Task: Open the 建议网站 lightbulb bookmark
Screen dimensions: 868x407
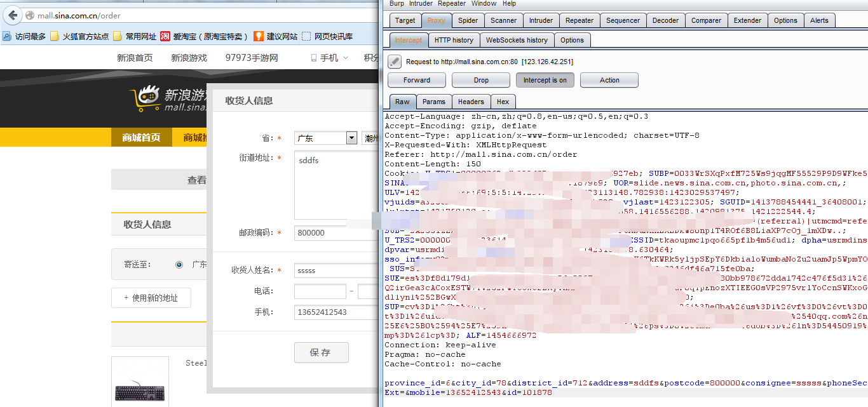Action: (276, 36)
